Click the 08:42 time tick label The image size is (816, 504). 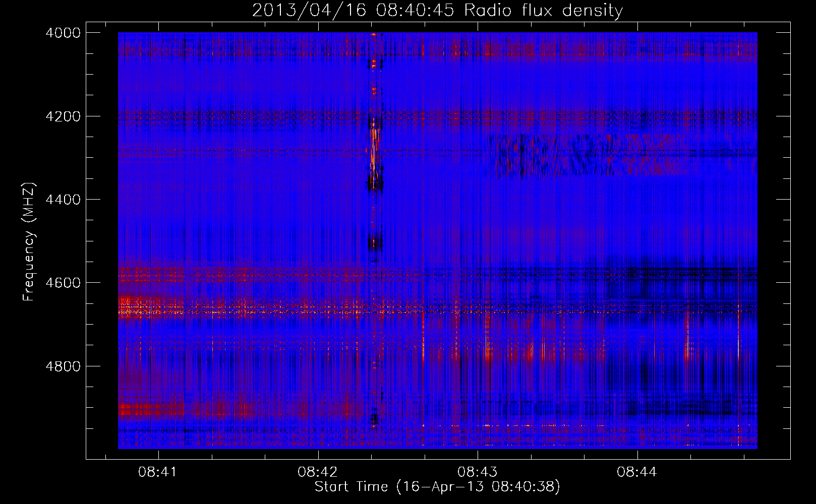point(317,472)
